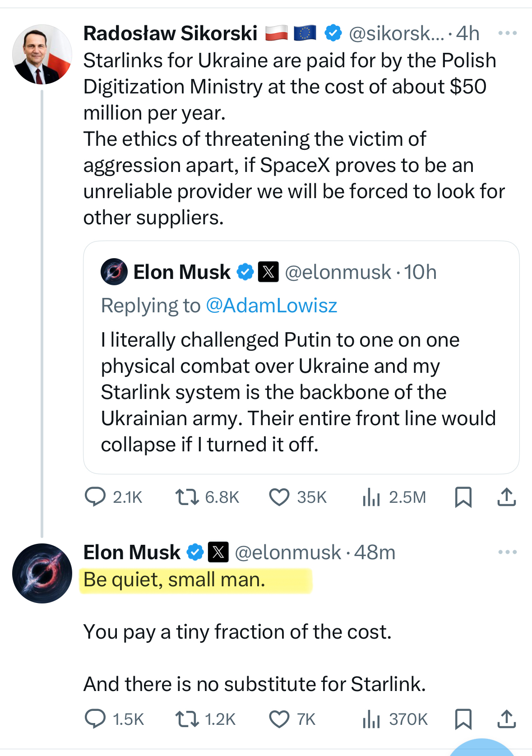Like Sikorski's tweet with heart icon
This screenshot has width=532, height=756.
pos(279,497)
